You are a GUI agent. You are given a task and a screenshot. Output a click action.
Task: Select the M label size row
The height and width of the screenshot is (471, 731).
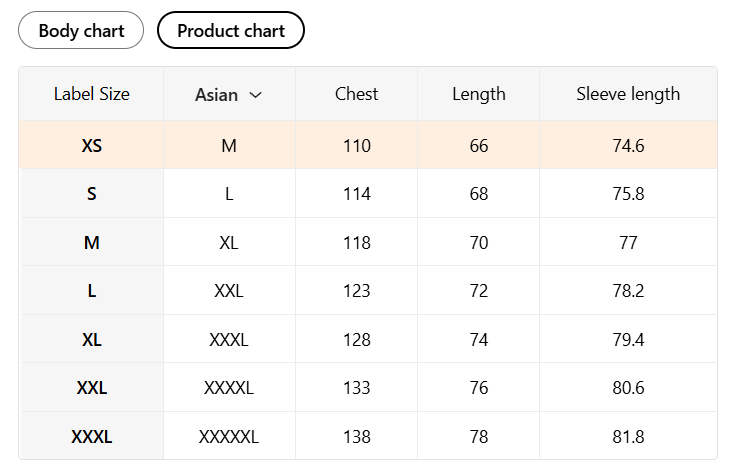point(92,243)
